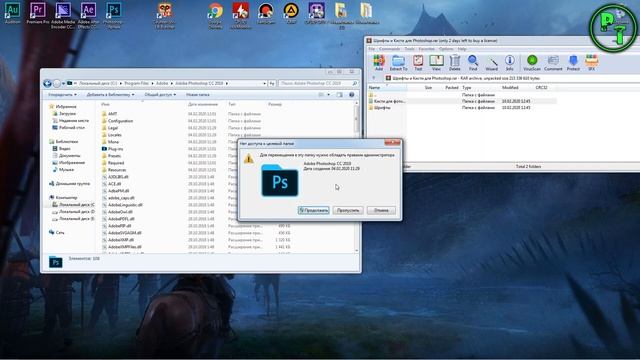Expand arrow after Program Files breadcrumb
This screenshot has width=640, height=360.
point(153,83)
